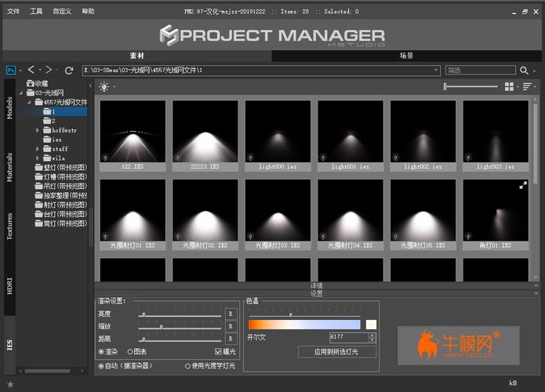Switch thumbnail grid view icon
The width and height of the screenshot is (545, 392).
pos(509,86)
